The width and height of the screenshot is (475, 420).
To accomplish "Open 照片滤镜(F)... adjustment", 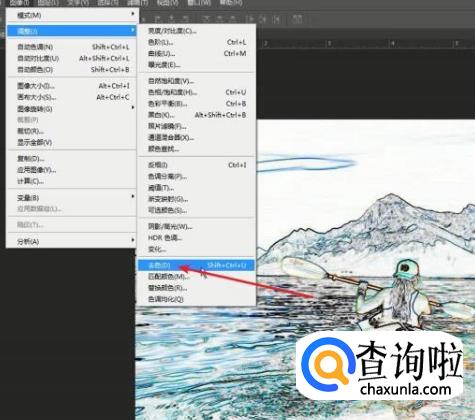I will 197,126.
